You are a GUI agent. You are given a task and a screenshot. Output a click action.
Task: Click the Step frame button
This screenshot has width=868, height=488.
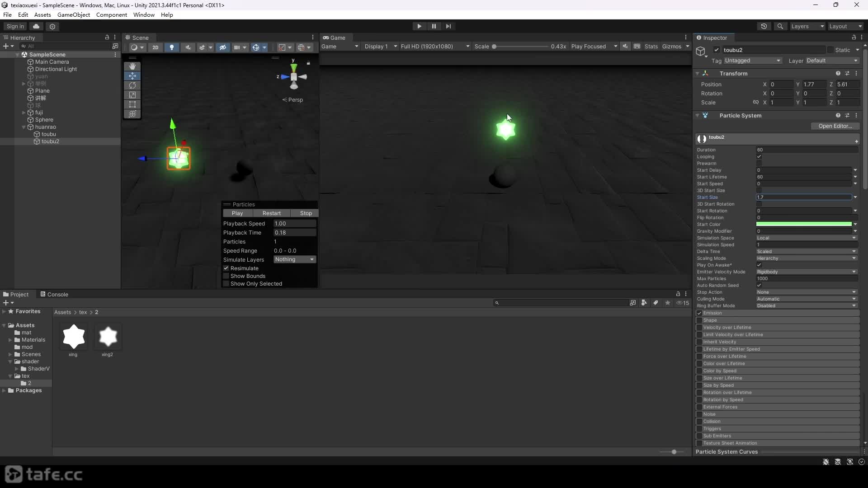[448, 26]
